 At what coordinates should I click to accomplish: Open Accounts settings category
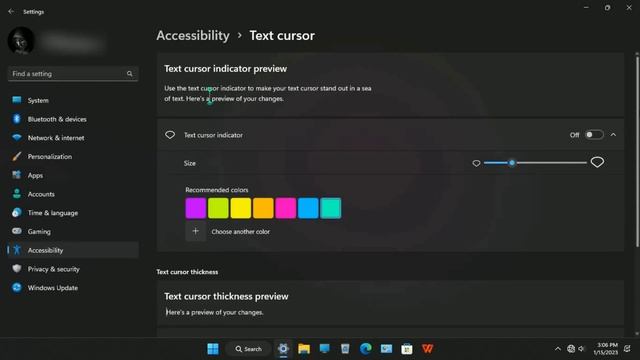(x=73, y=194)
